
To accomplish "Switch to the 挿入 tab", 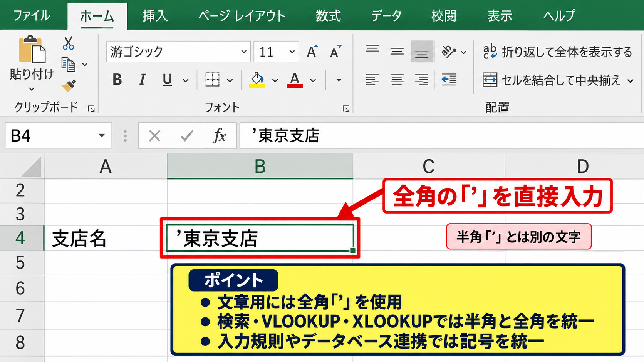I will point(155,15).
